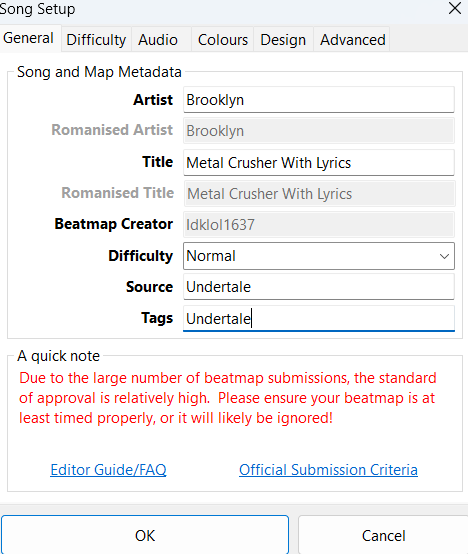Dismiss the dialog with Cancel
This screenshot has height=554, width=468.
coord(383,535)
